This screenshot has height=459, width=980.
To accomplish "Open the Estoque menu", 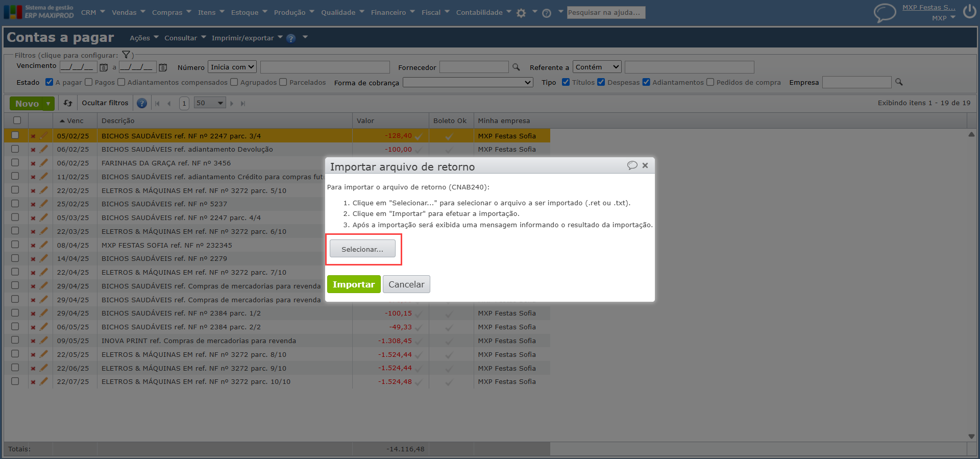I will (249, 12).
